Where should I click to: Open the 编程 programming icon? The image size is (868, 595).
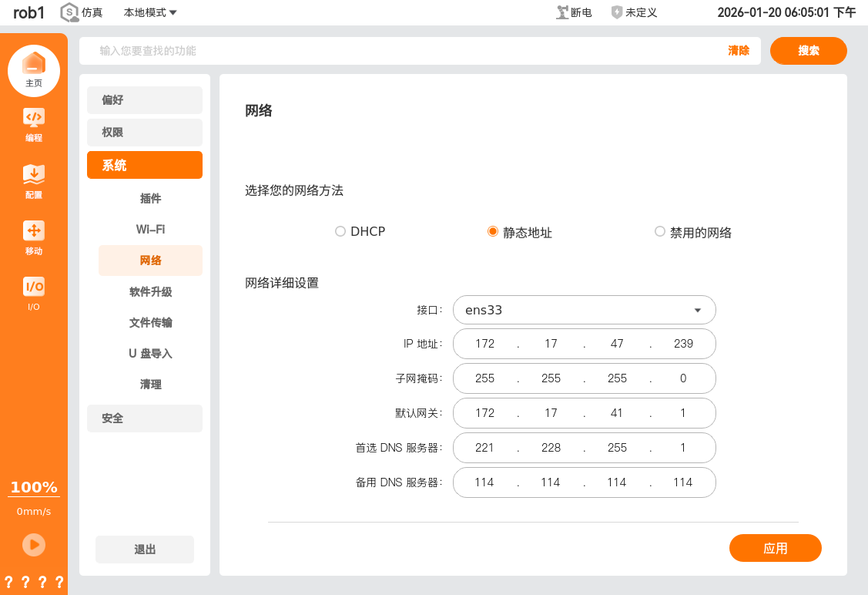(x=34, y=118)
